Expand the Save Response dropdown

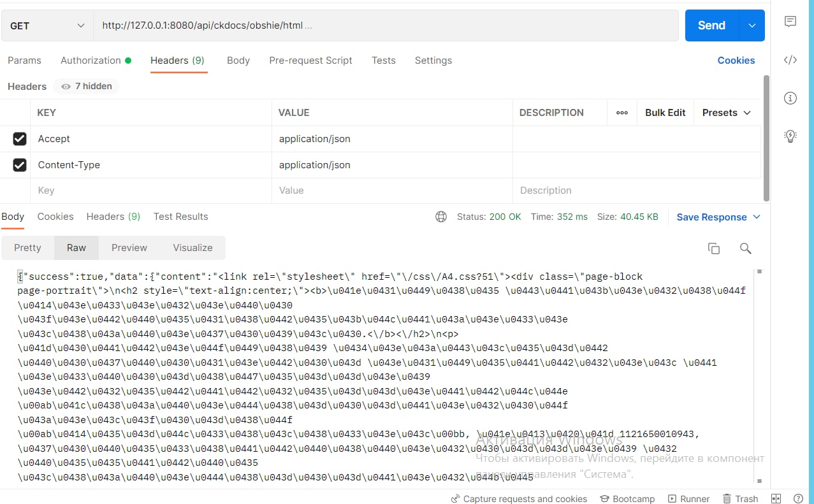(757, 217)
